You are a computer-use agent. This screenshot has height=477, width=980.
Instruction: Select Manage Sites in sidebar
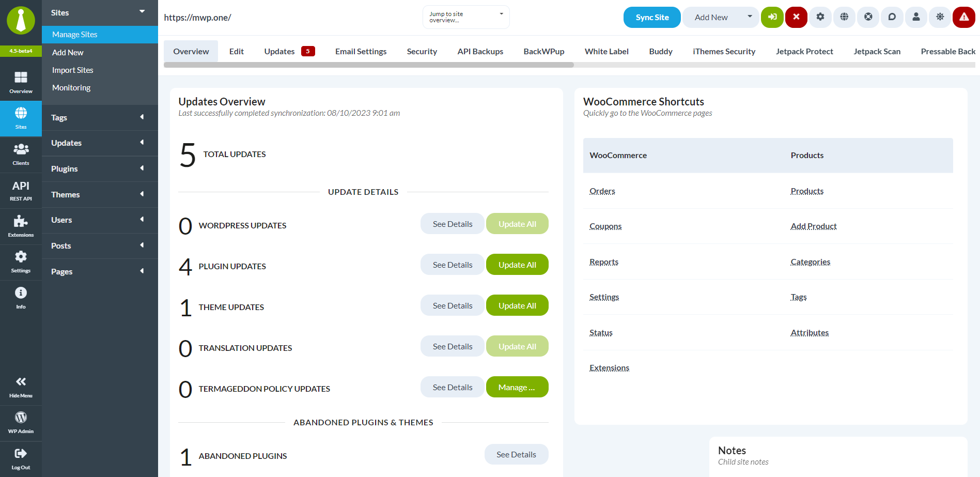tap(100, 35)
